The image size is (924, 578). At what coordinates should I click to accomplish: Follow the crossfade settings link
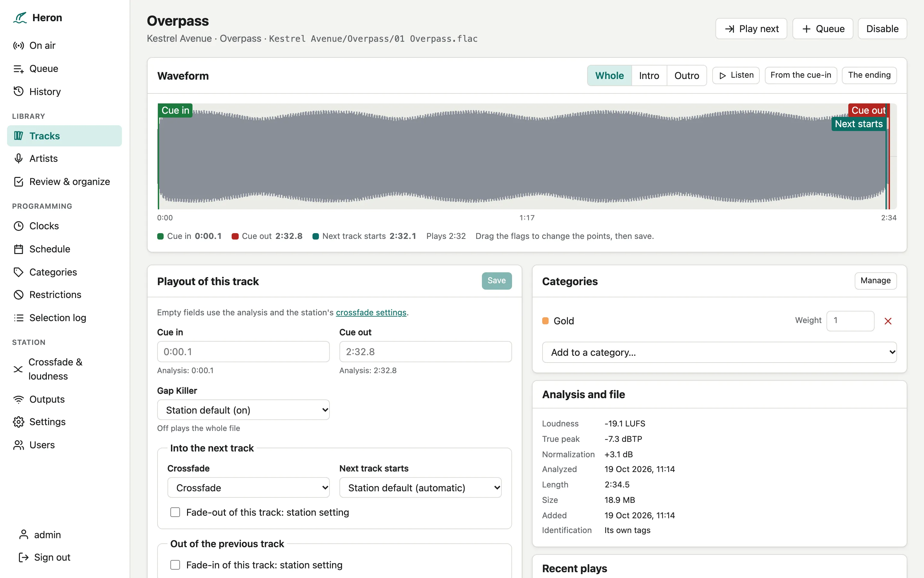(371, 312)
